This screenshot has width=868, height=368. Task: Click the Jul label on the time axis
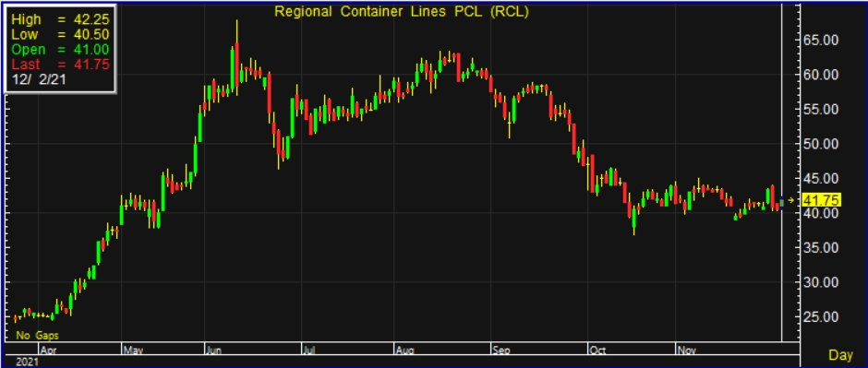(309, 350)
